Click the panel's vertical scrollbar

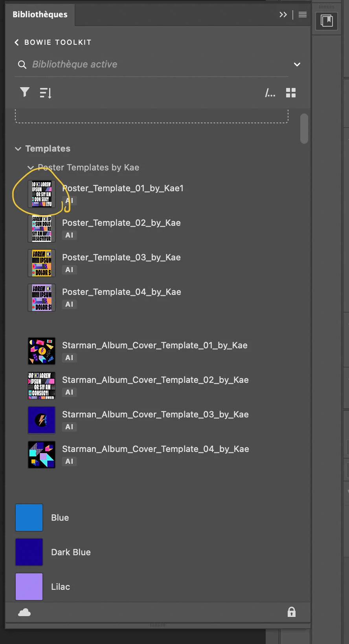pos(304,129)
